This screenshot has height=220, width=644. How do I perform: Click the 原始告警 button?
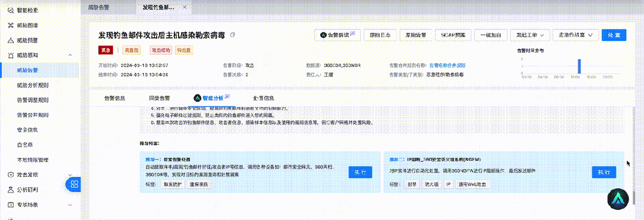tap(416, 35)
